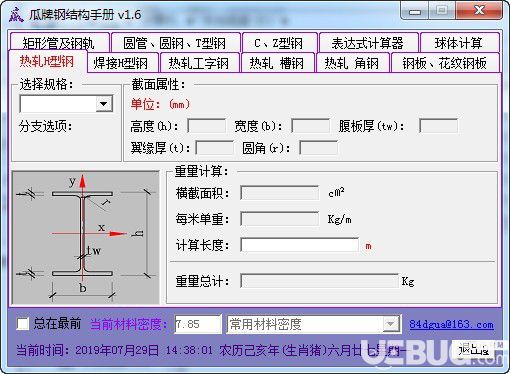Open the 热轧 角钢 tab
This screenshot has height=374, width=510.
point(352,63)
